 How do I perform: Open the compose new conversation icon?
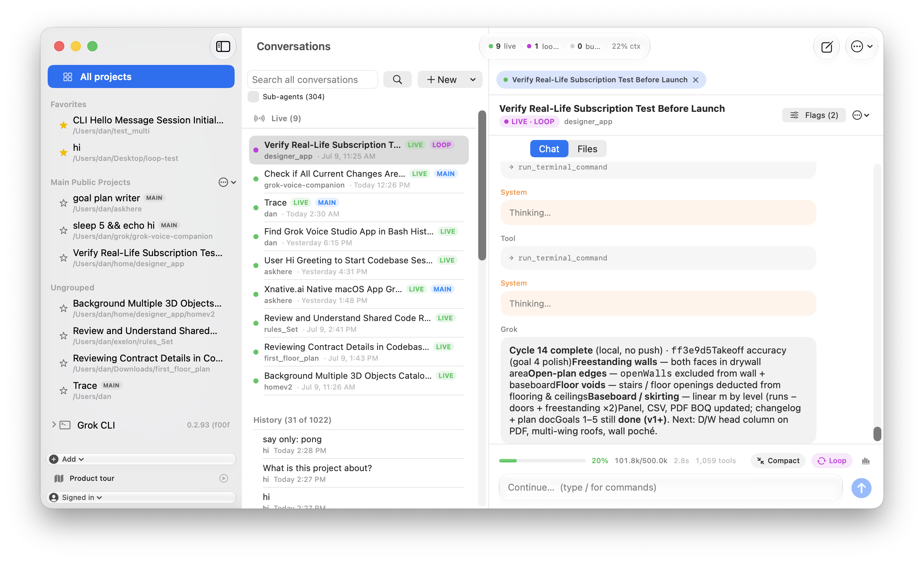827,47
